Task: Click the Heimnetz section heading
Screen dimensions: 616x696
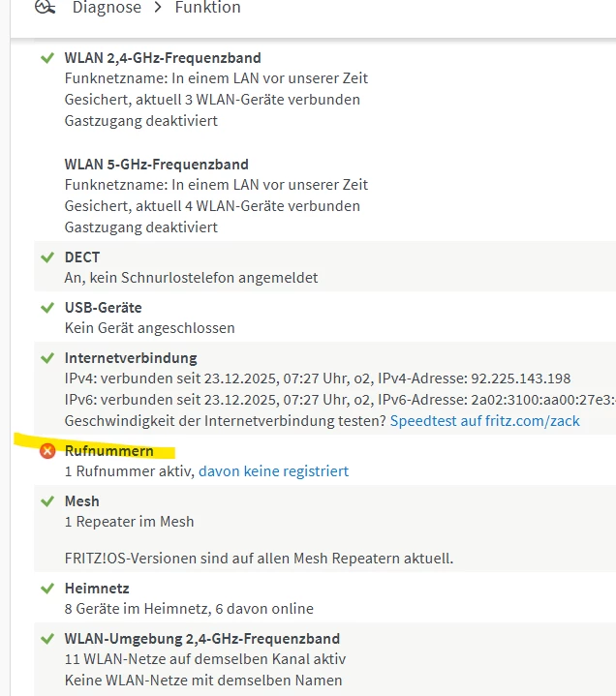Action: click(x=97, y=589)
